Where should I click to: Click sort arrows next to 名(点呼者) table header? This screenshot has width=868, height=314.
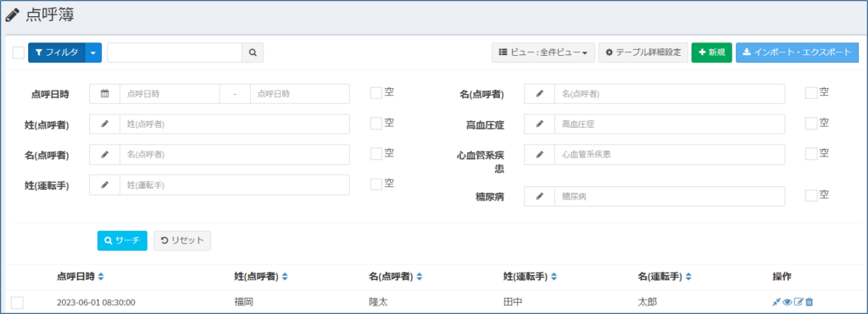[420, 277]
